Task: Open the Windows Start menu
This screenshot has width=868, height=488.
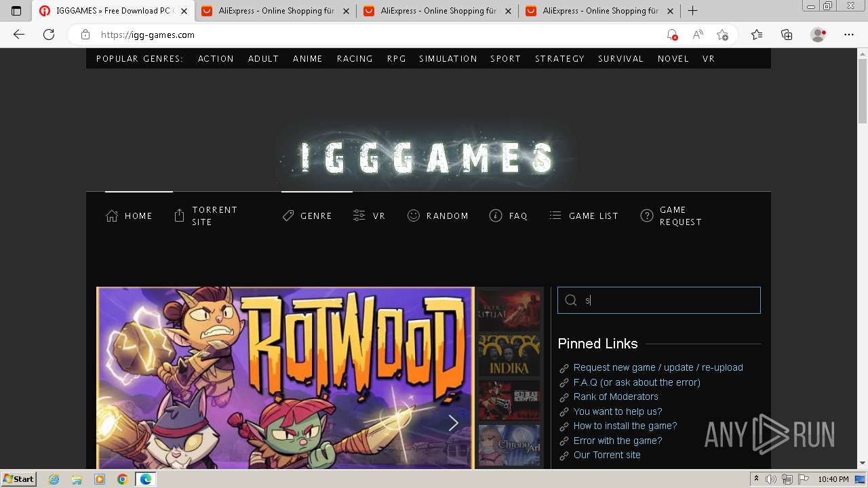Action: pyautogui.click(x=18, y=479)
